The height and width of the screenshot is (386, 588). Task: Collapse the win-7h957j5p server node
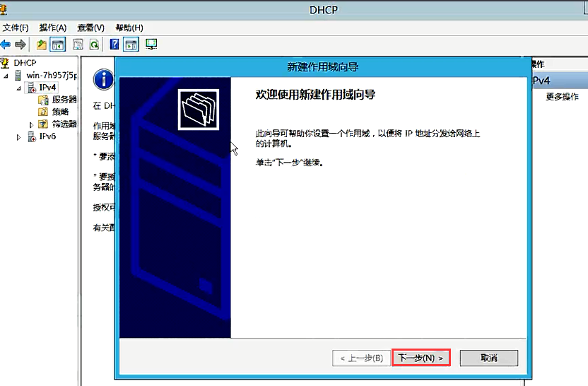[6, 76]
